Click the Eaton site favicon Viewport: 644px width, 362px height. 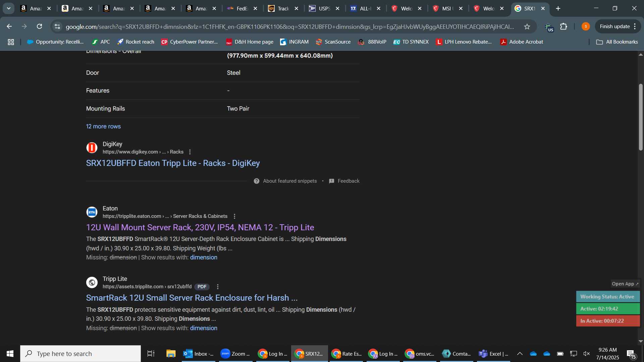92,212
